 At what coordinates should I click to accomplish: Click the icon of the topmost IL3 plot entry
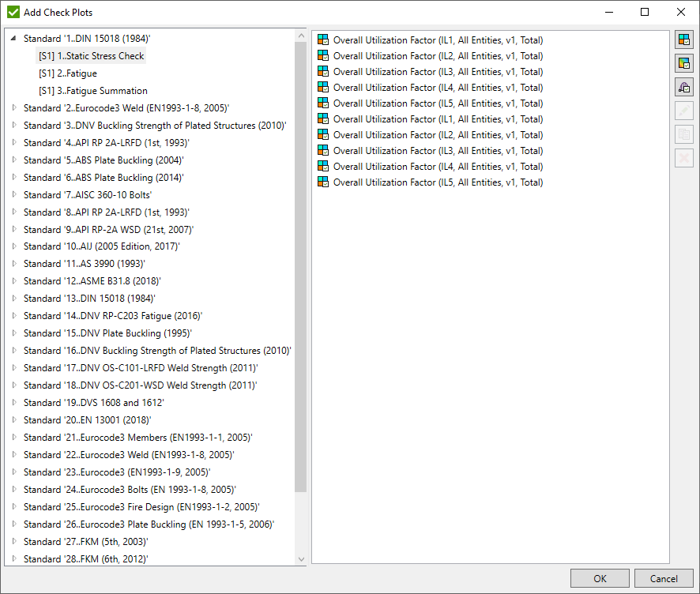322,72
